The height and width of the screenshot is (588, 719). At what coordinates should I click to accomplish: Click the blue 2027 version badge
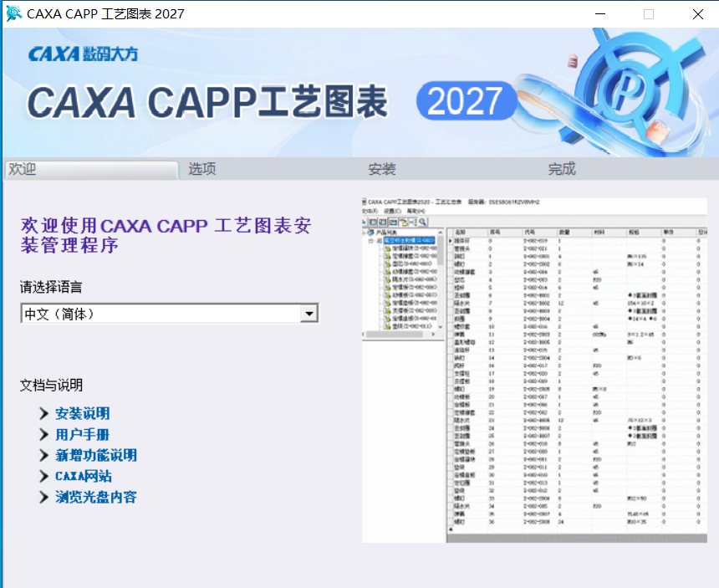467,101
